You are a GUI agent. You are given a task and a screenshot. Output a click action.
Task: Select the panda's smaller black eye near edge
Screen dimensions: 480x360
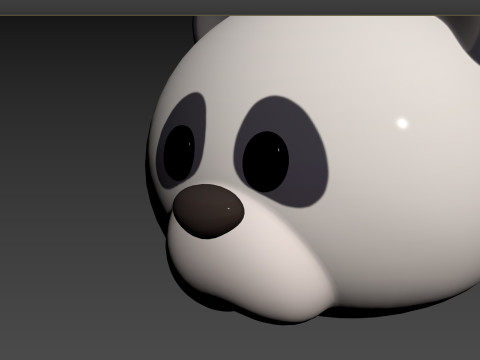179,153
